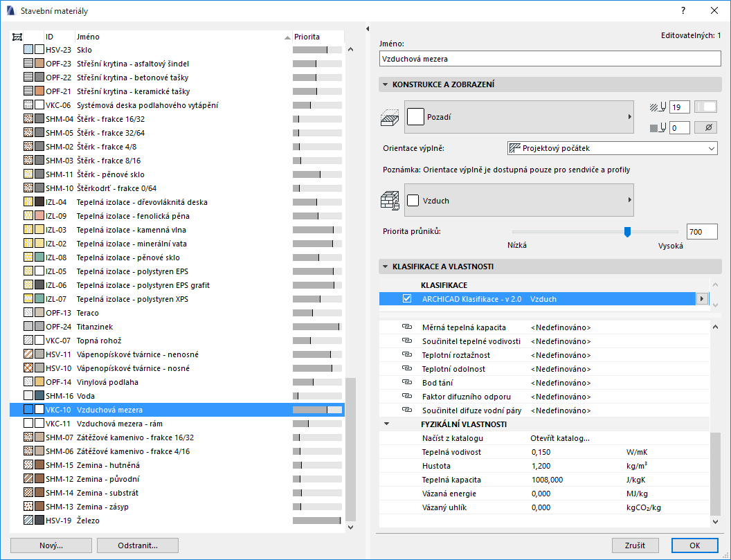Click the Odstranit... button

[138, 545]
